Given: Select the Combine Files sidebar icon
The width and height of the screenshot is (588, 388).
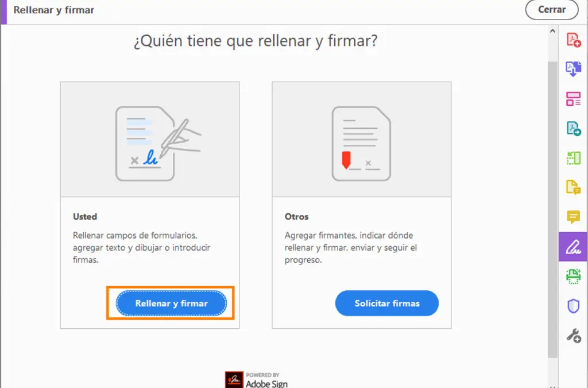Looking at the screenshot, I should pyautogui.click(x=574, y=69).
